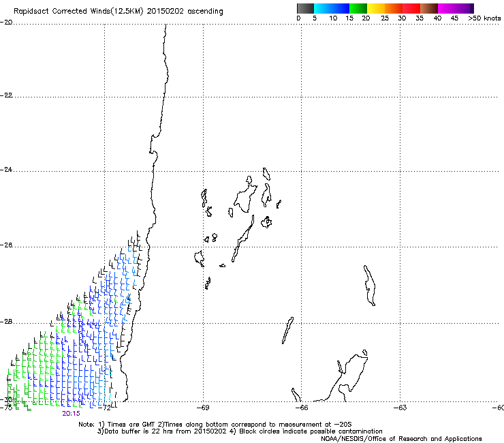504x443 pixels.
Task: Click the -63 longitude axis label
Action: tap(400, 408)
